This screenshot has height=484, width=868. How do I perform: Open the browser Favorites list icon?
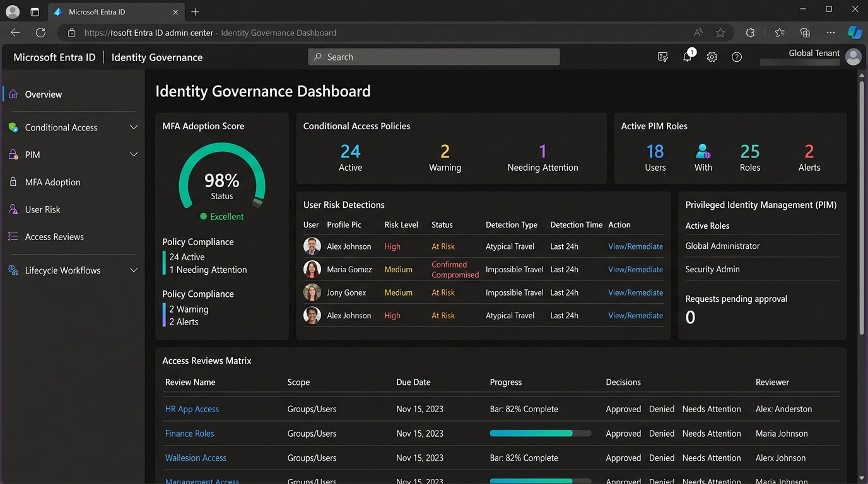pyautogui.click(x=780, y=33)
